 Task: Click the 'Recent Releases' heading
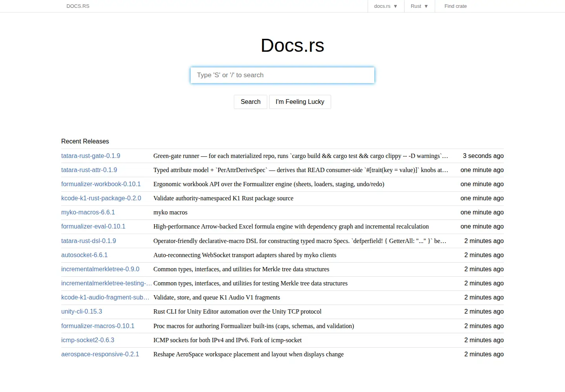[x=85, y=142]
